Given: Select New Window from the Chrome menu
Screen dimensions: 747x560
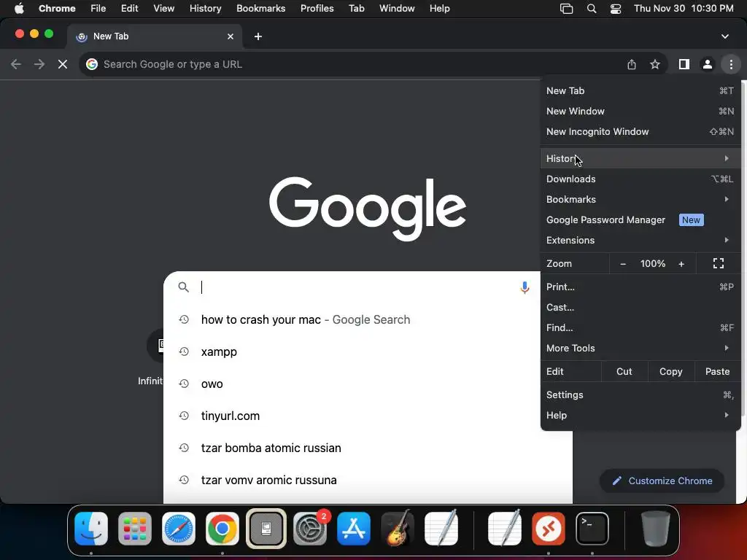Looking at the screenshot, I should coord(640,111).
